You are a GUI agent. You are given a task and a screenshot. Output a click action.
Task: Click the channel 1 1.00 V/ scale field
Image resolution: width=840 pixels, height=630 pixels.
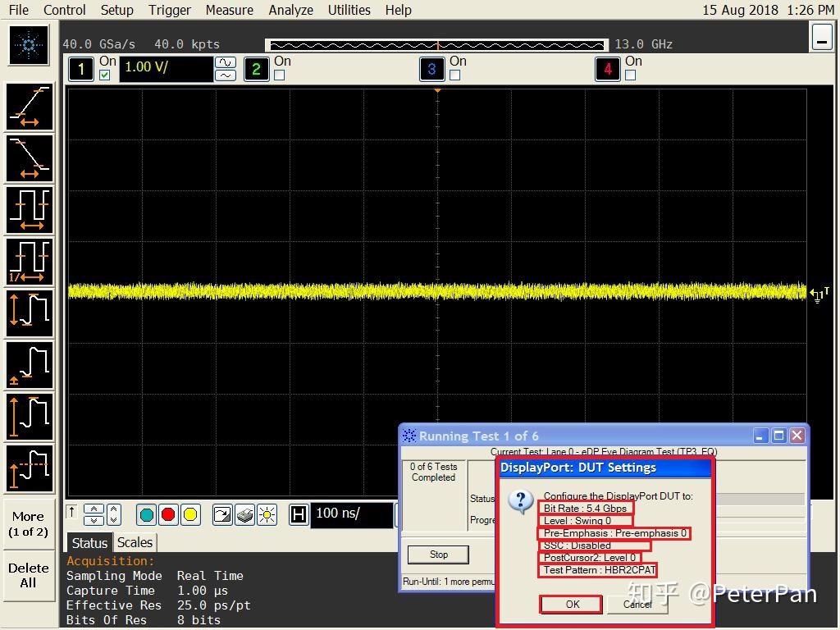166,68
